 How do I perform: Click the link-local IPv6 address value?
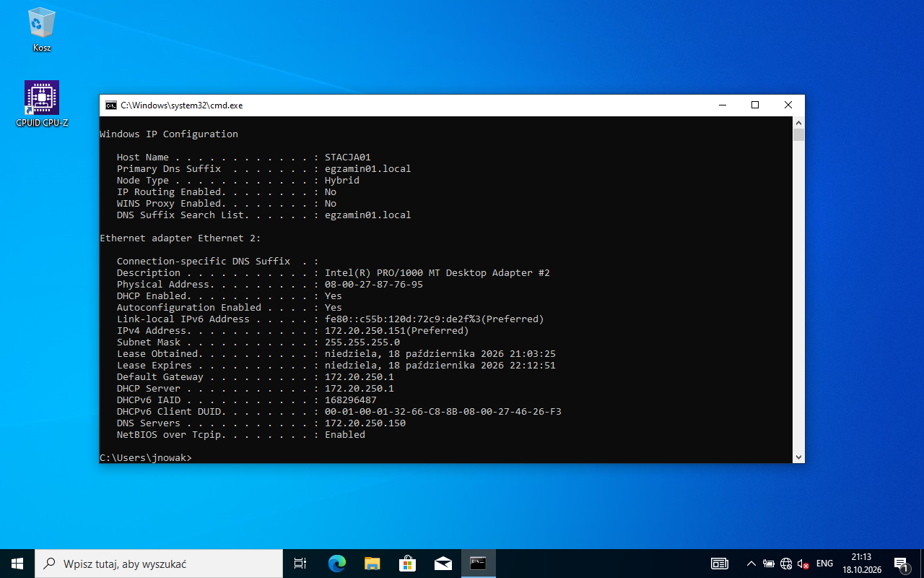[x=435, y=319]
